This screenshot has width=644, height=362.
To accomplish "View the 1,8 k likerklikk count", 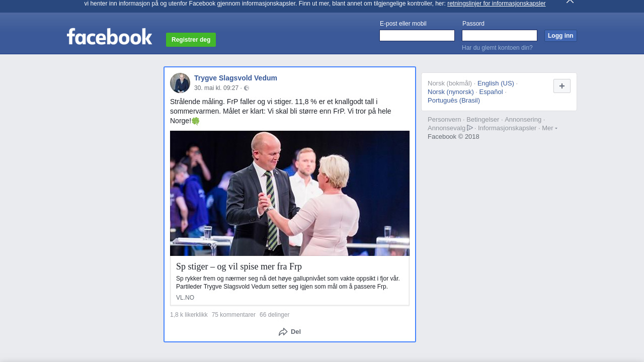I will [189, 315].
